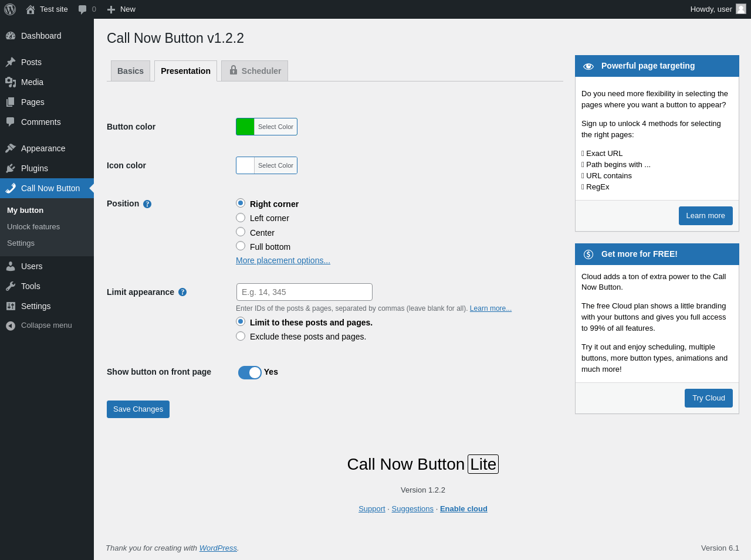The width and height of the screenshot is (751, 560).
Task: Click the Appearance brush icon
Action: (11, 148)
